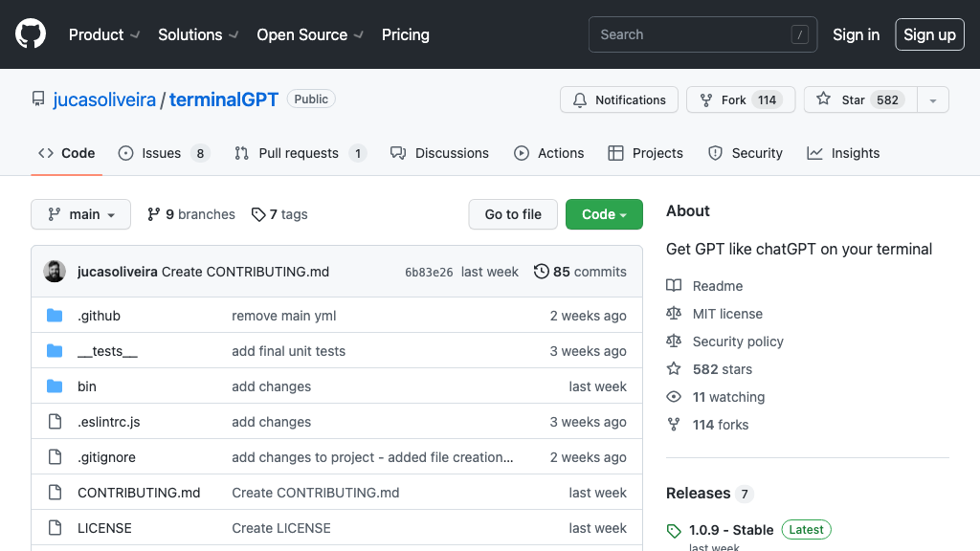
Task: Click the fork icon next to branches count
Action: [x=154, y=214]
